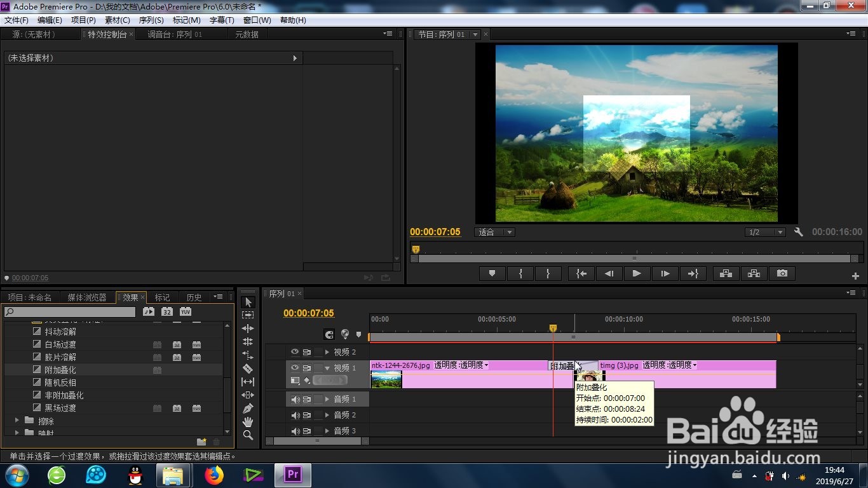This screenshot has width=868, height=488.
Task: Go to Out point
Action: [693, 273]
